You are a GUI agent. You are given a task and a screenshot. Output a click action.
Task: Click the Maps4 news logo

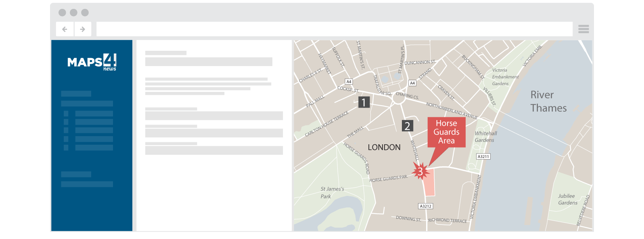coord(92,62)
